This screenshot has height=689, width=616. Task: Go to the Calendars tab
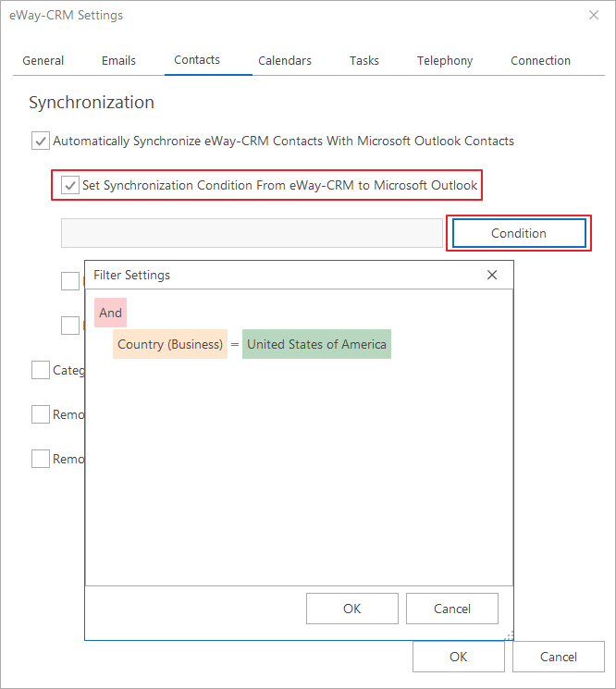(285, 61)
